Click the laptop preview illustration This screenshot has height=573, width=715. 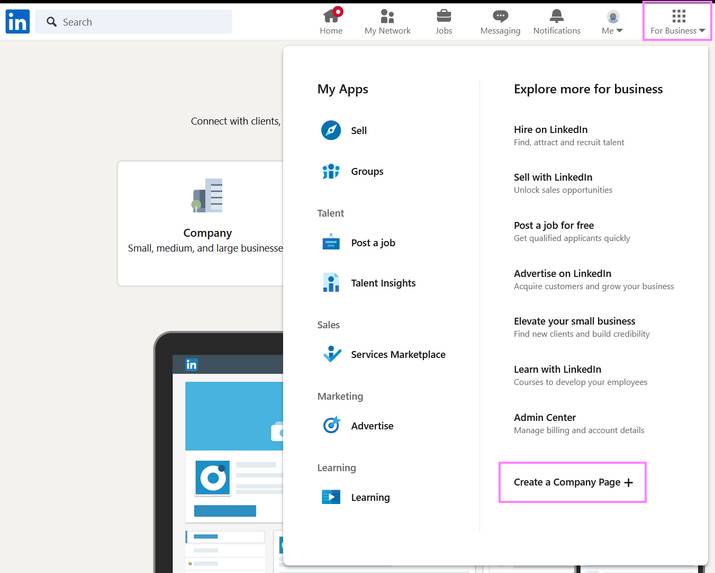tap(219, 452)
